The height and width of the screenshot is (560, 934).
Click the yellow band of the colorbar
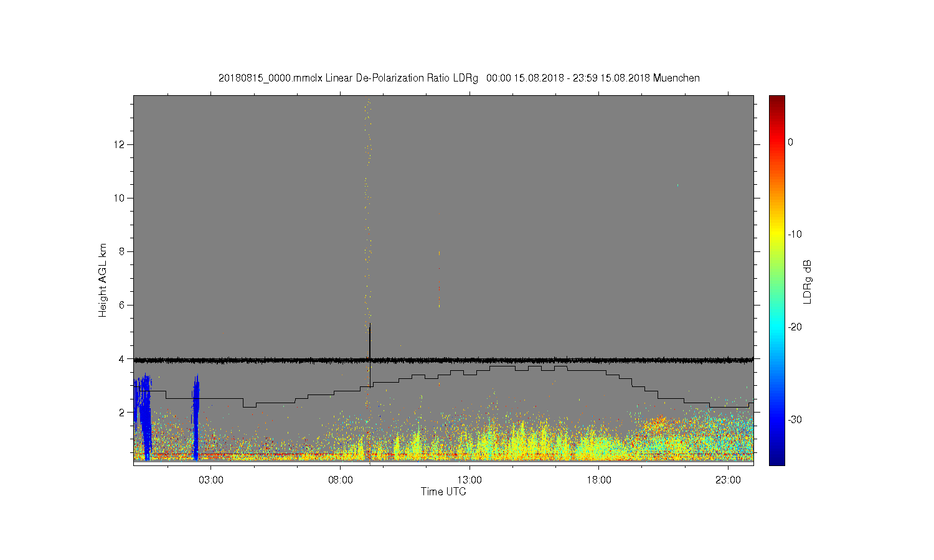tap(777, 235)
